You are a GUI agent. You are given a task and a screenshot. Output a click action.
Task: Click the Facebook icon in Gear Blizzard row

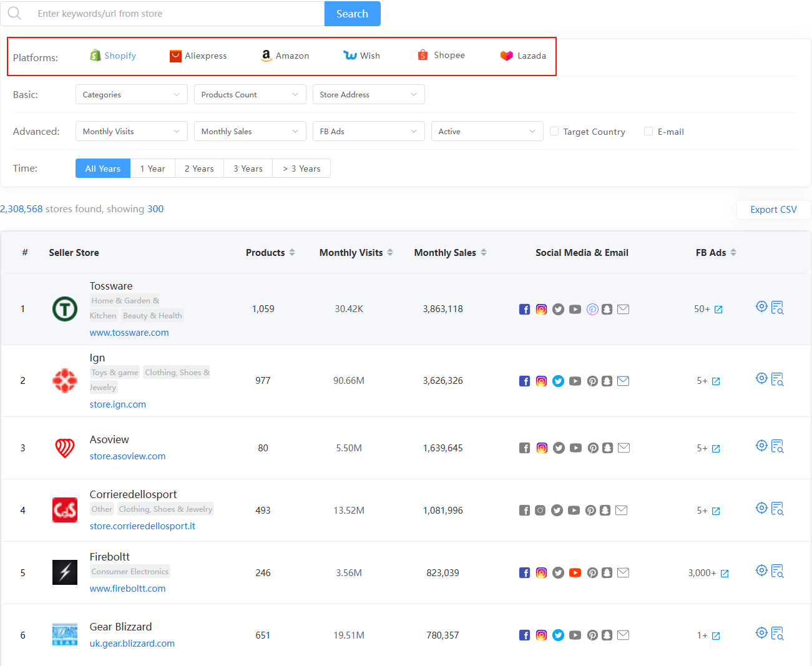point(524,635)
